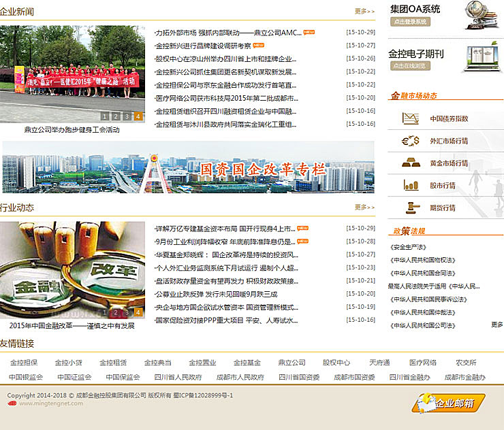Open the forex market euro-dollar icon
504x430 pixels.
click(x=410, y=141)
